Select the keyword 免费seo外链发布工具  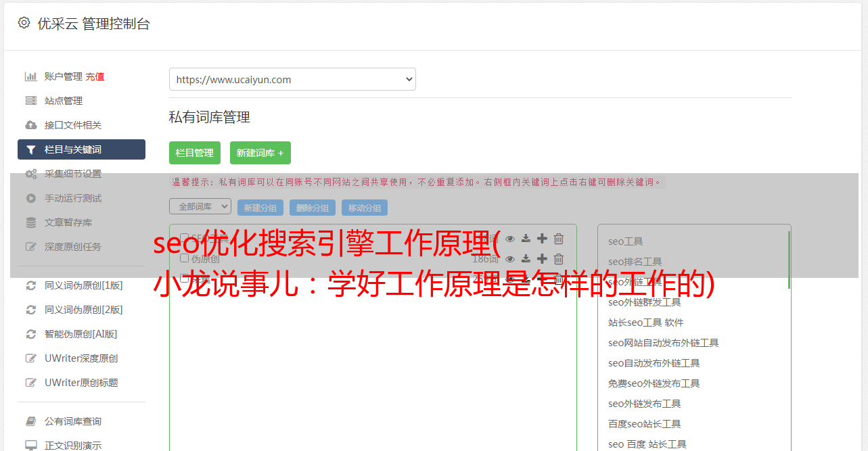654,383
